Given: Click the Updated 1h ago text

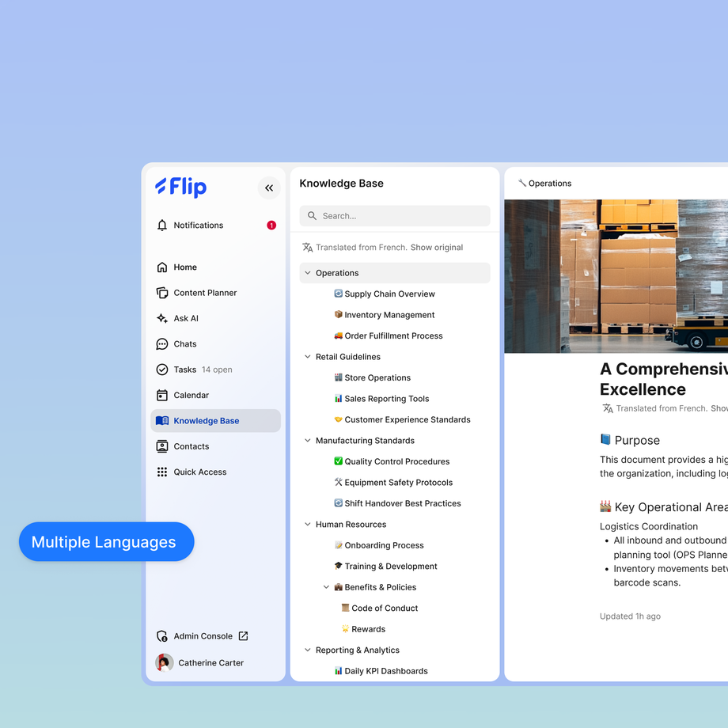Looking at the screenshot, I should tap(630, 616).
